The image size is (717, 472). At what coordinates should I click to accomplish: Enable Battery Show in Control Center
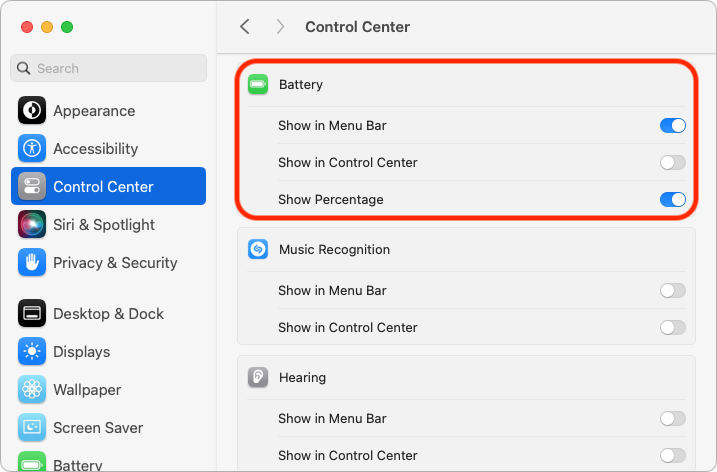pos(673,163)
